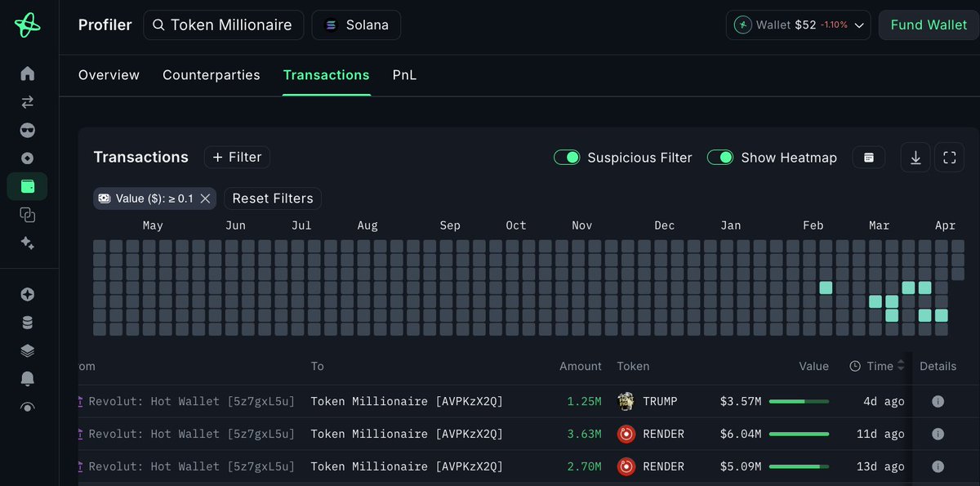Turn off the Show Heatmap toggle
The height and width of the screenshot is (486, 980).
(719, 158)
